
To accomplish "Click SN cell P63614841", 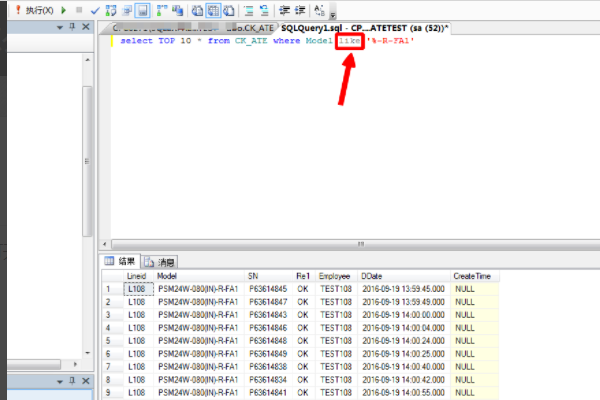I will [x=269, y=393].
